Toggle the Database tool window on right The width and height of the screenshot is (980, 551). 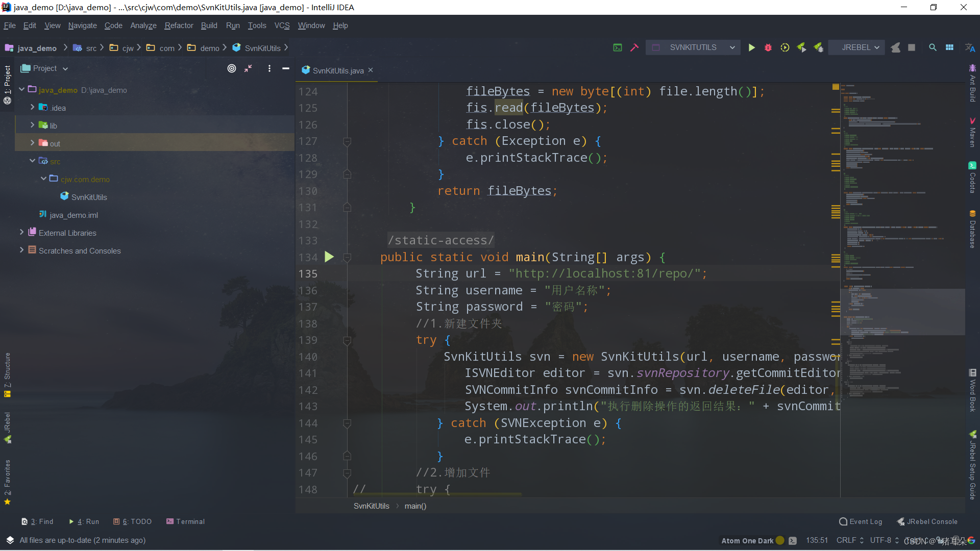pyautogui.click(x=972, y=230)
